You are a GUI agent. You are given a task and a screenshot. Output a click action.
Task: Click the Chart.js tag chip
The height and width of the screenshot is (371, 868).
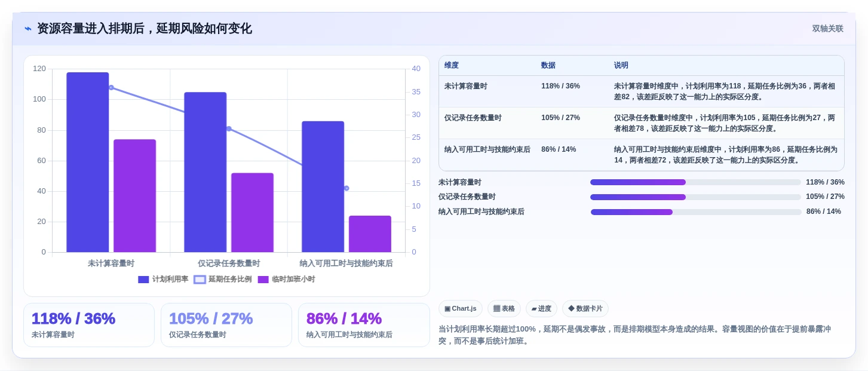tap(461, 309)
